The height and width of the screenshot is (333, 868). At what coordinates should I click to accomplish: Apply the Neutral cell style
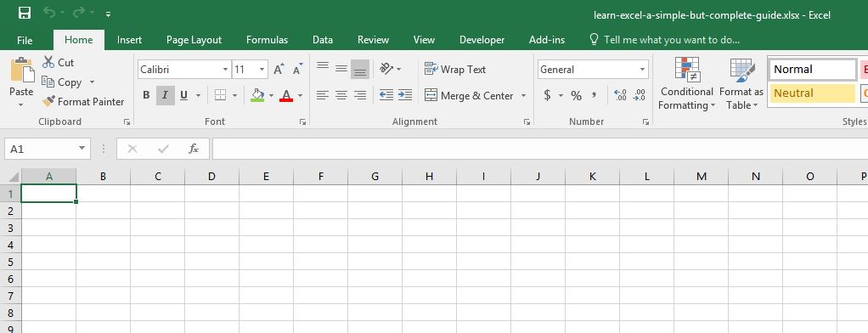click(812, 93)
